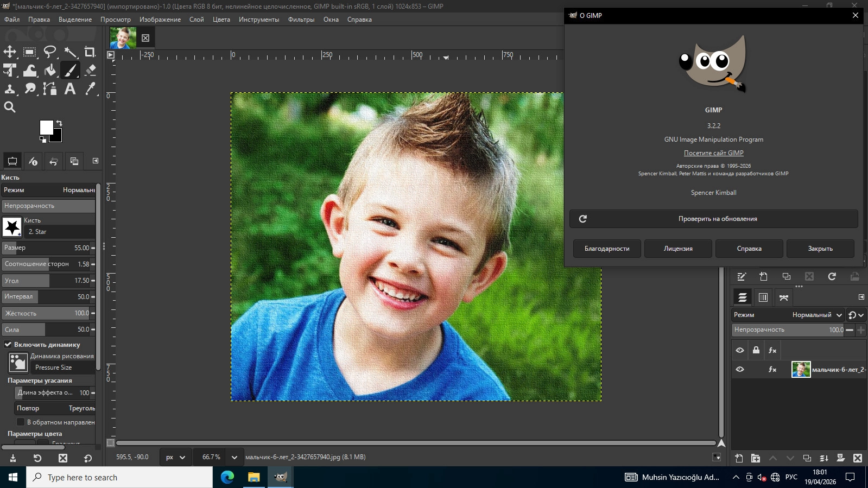Select the Bucket Fill tool
Viewport: 868px width, 488px height.
(50, 70)
